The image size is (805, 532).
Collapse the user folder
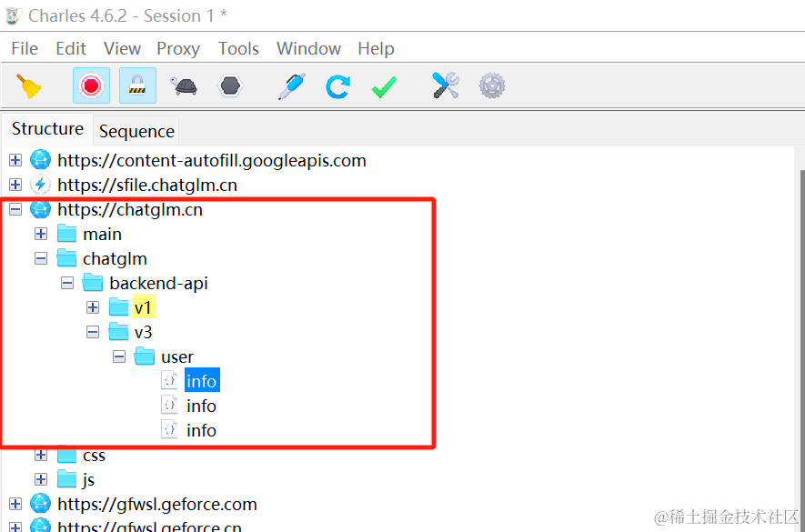[x=119, y=356]
